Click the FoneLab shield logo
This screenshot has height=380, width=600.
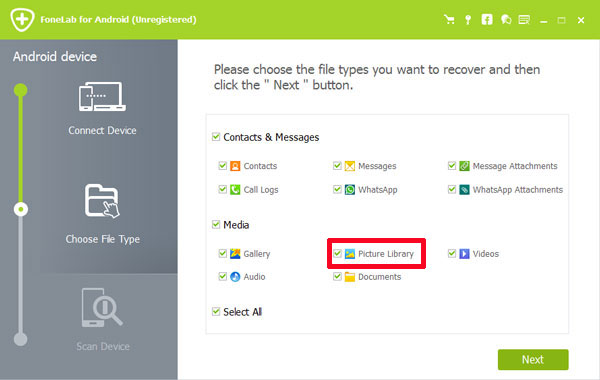[x=23, y=19]
